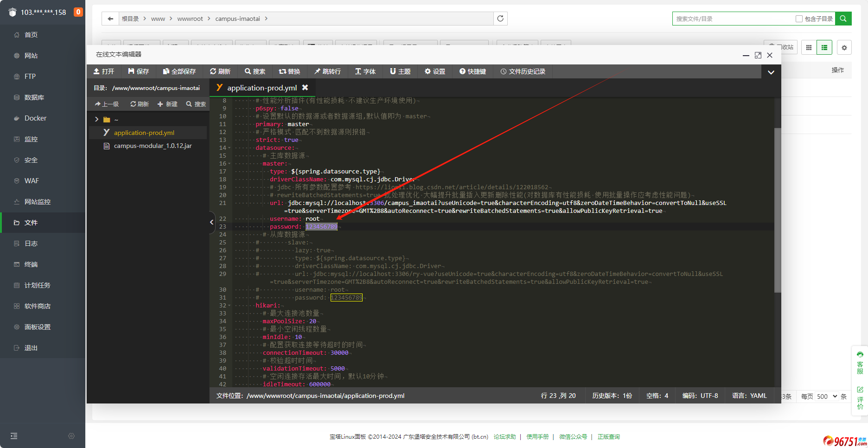The height and width of the screenshot is (448, 868).
Task: Refresh the file manager path
Action: (500, 19)
